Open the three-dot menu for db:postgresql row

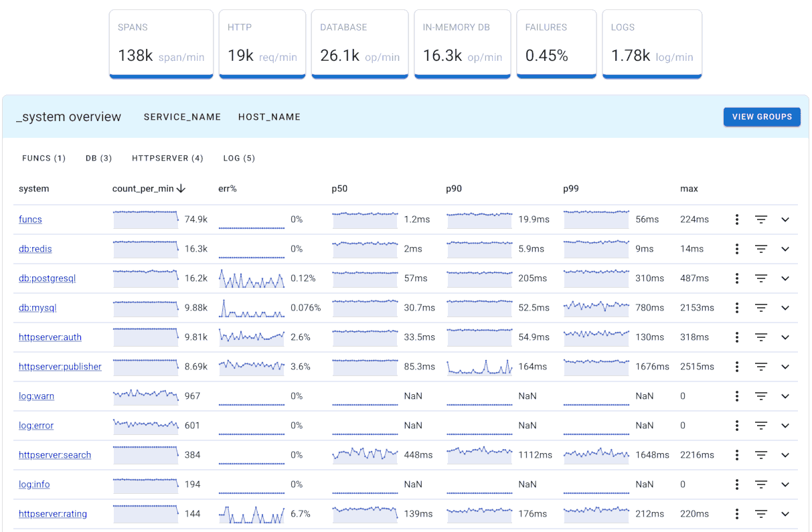(x=736, y=278)
